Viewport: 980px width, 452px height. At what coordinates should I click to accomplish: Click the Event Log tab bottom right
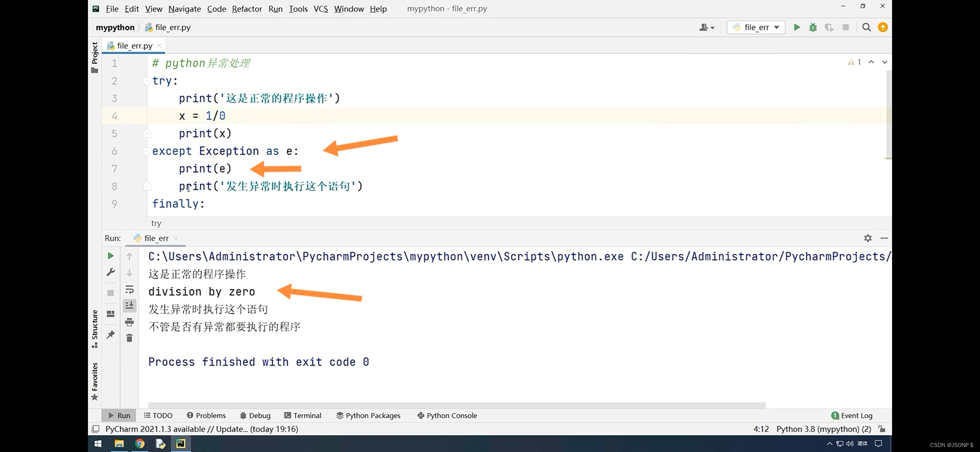click(851, 415)
